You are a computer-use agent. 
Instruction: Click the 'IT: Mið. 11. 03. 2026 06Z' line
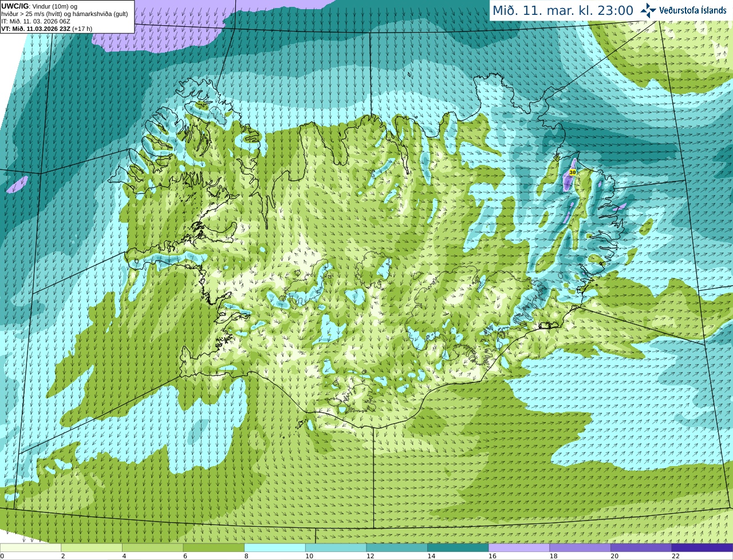tap(36, 21)
